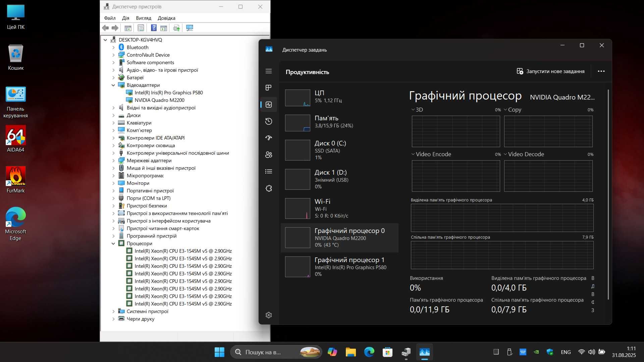Open Processes page icon in Task Manager sidebar

(x=269, y=87)
